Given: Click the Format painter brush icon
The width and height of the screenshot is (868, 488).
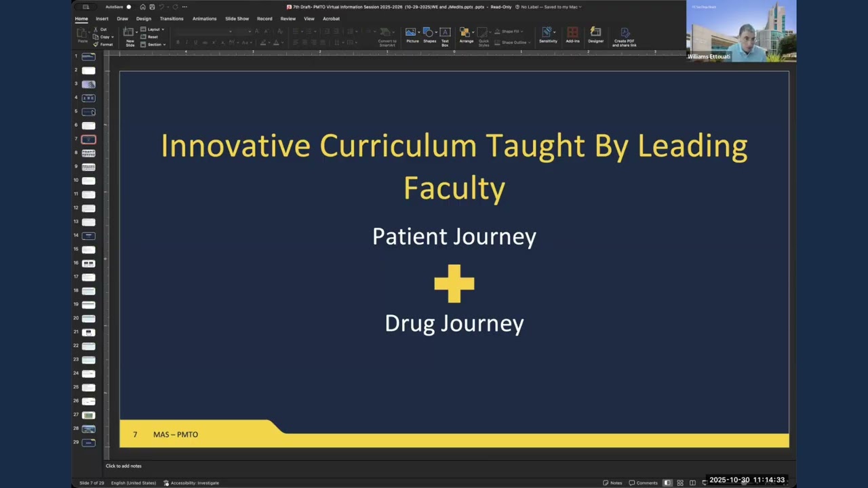Looking at the screenshot, I should click(96, 44).
